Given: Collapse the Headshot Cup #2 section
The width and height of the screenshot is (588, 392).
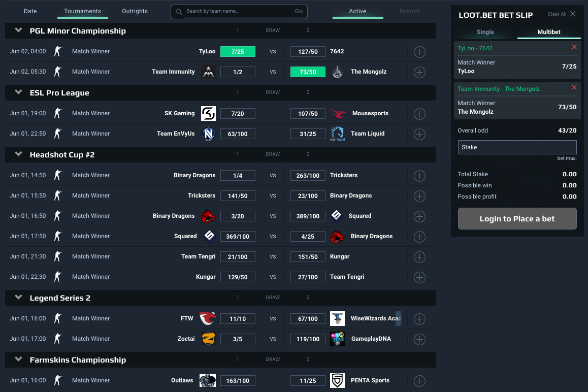Looking at the screenshot, I should tap(18, 154).
